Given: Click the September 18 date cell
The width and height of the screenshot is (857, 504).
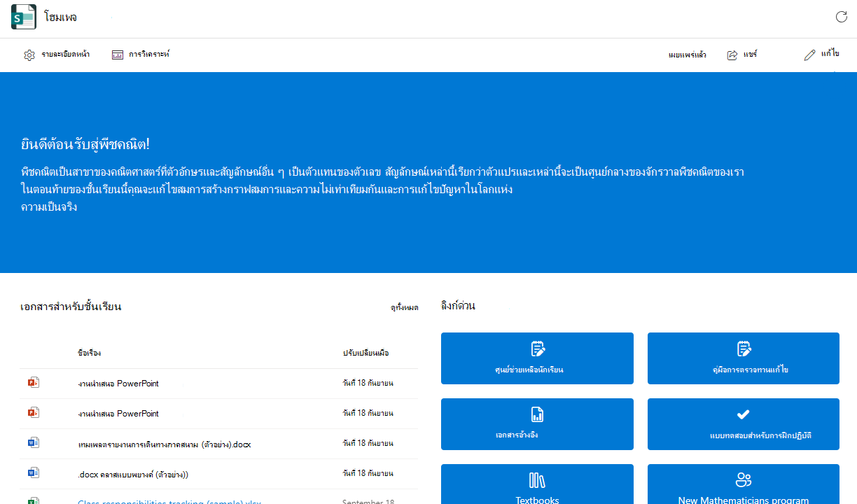Looking at the screenshot, I should pyautogui.click(x=368, y=501).
